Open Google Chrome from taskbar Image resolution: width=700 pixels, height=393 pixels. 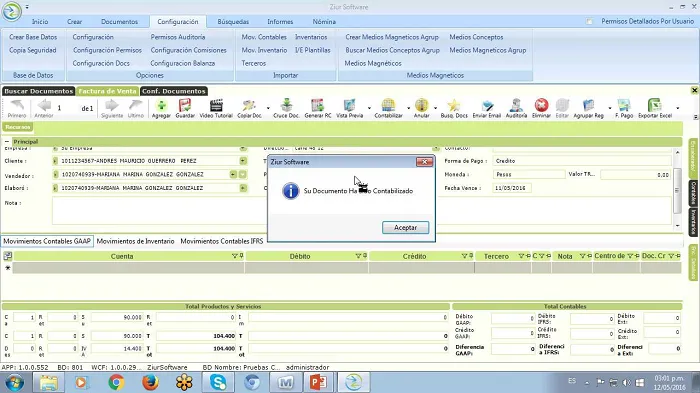coord(116,382)
